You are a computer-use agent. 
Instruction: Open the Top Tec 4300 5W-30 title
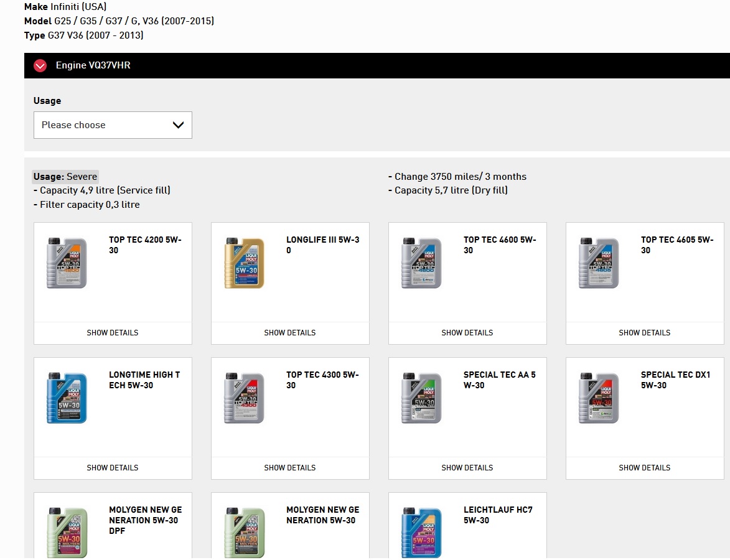coord(322,380)
